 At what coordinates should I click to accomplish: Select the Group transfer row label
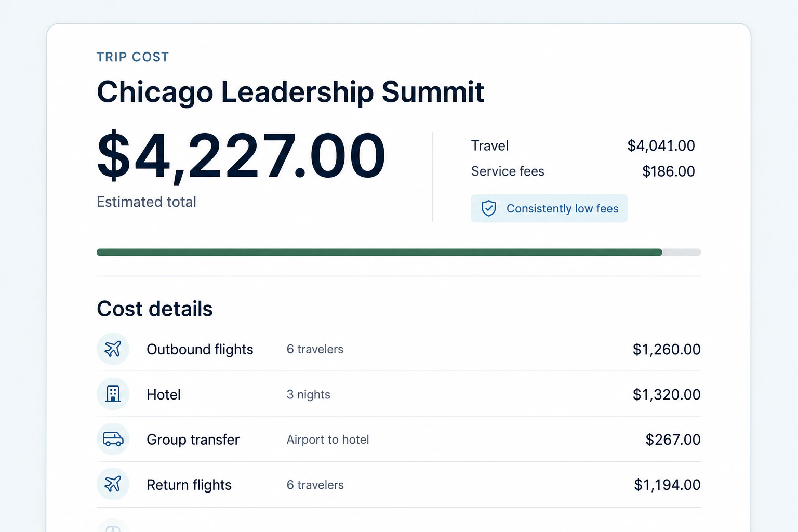[193, 440]
